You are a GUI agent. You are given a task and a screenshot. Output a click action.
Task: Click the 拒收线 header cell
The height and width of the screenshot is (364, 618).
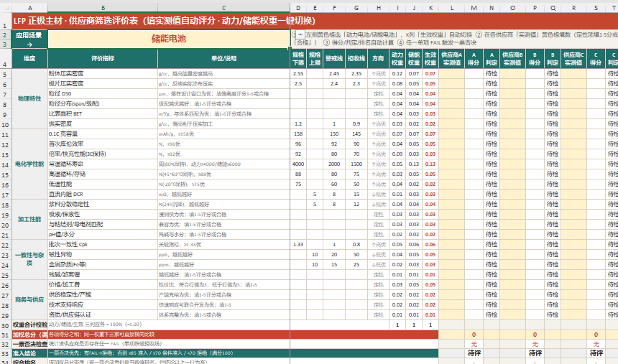tap(356, 59)
